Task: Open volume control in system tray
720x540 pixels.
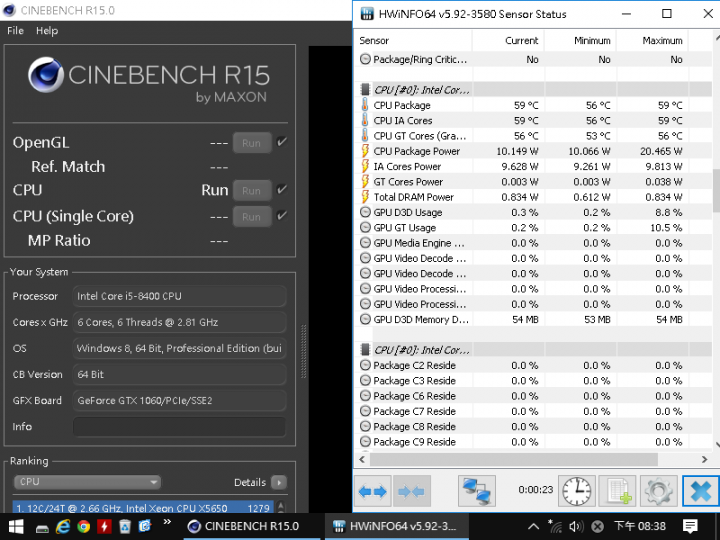Action: tap(576, 526)
